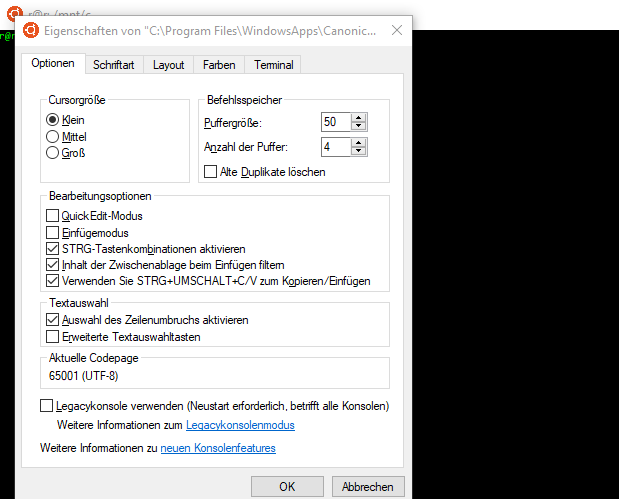Image resolution: width=619 pixels, height=499 pixels.
Task: Check Alte Duplikate löschen
Action: point(210,172)
